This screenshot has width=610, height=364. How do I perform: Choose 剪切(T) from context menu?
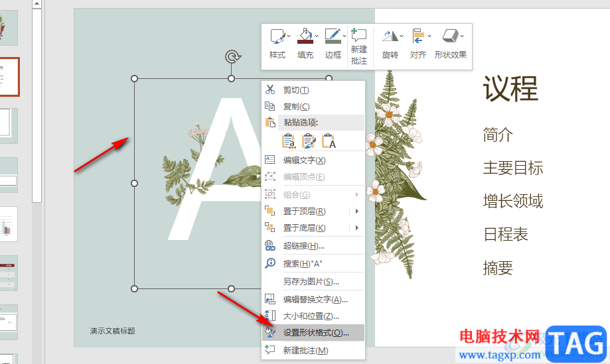coord(313,90)
